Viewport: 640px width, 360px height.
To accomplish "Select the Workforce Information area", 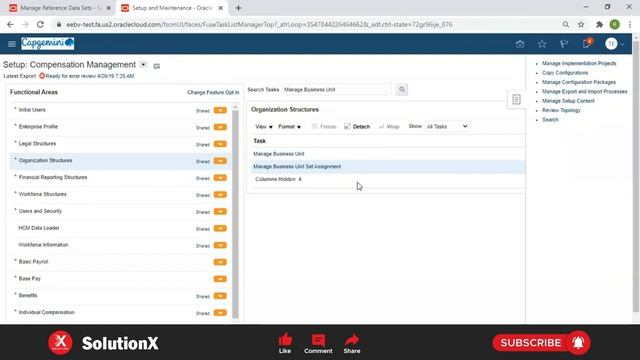I will (43, 245).
